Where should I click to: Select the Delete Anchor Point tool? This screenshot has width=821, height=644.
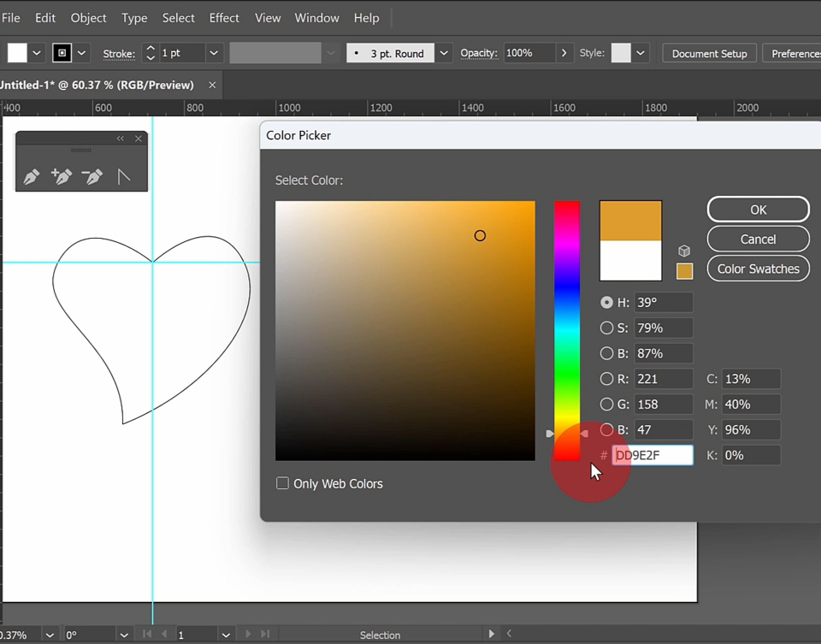click(92, 176)
